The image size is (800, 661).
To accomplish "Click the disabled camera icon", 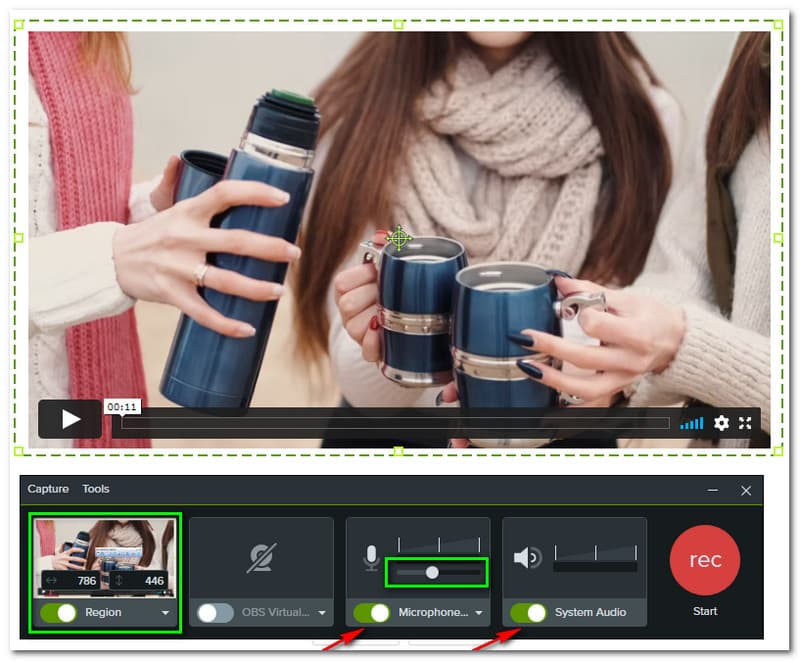I will pos(261,558).
